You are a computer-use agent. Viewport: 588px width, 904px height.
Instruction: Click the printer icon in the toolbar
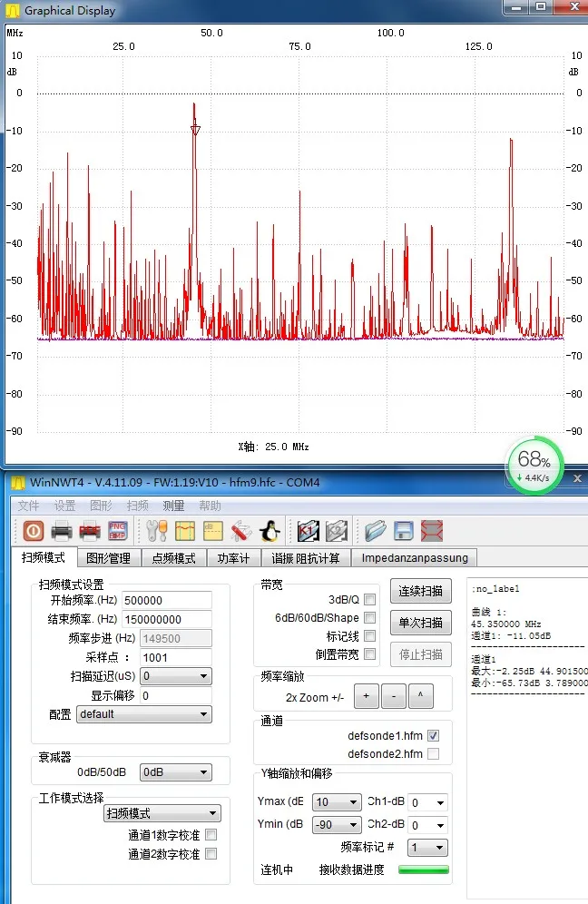click(x=62, y=531)
